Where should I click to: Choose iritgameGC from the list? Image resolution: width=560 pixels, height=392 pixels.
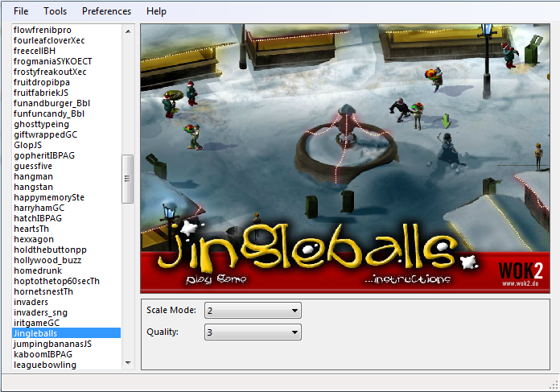point(66,323)
